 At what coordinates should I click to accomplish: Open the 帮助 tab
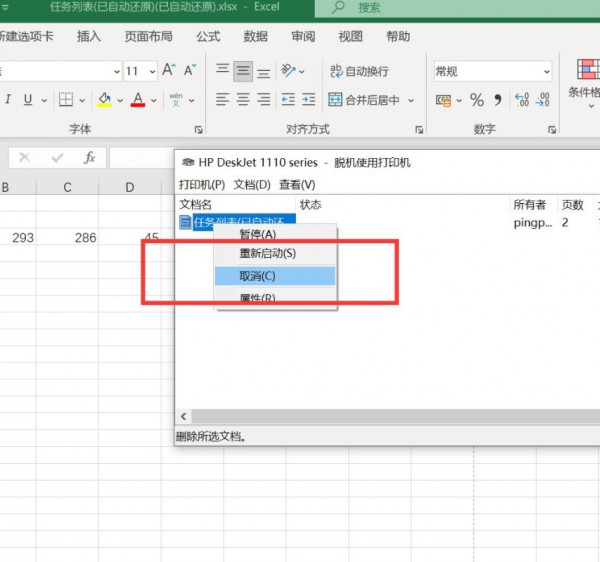click(x=398, y=36)
